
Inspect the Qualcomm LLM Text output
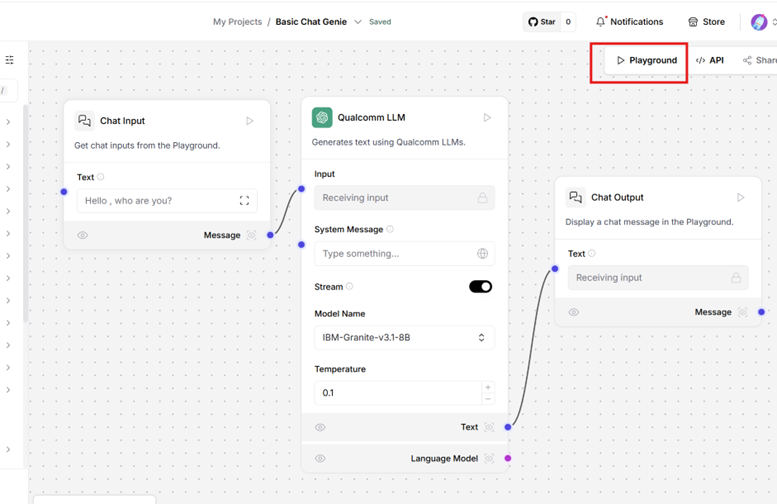click(489, 427)
